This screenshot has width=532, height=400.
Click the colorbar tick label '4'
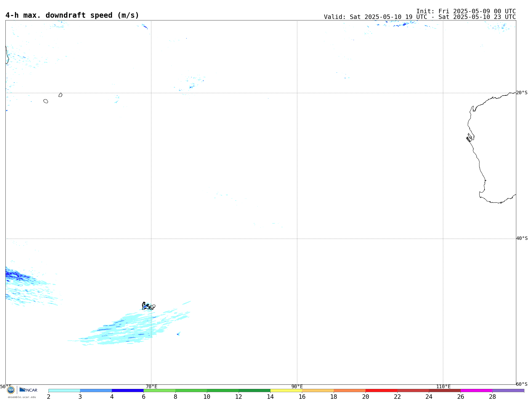click(112, 397)
